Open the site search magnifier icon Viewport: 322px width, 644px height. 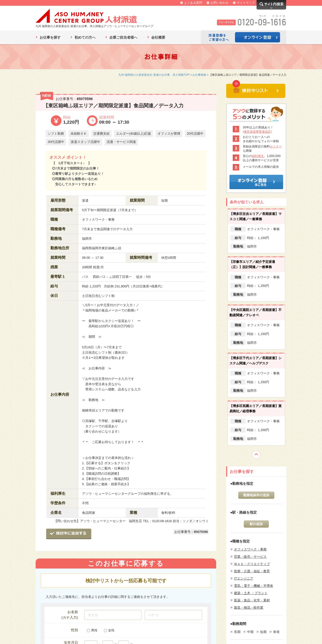(x=261, y=4)
